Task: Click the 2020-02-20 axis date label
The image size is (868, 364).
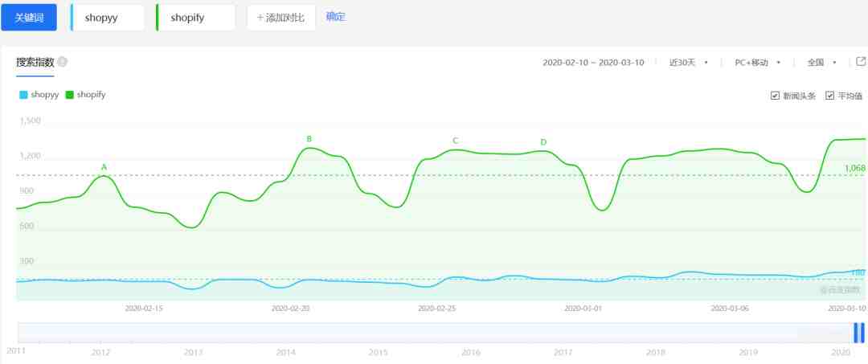Action: pos(291,309)
